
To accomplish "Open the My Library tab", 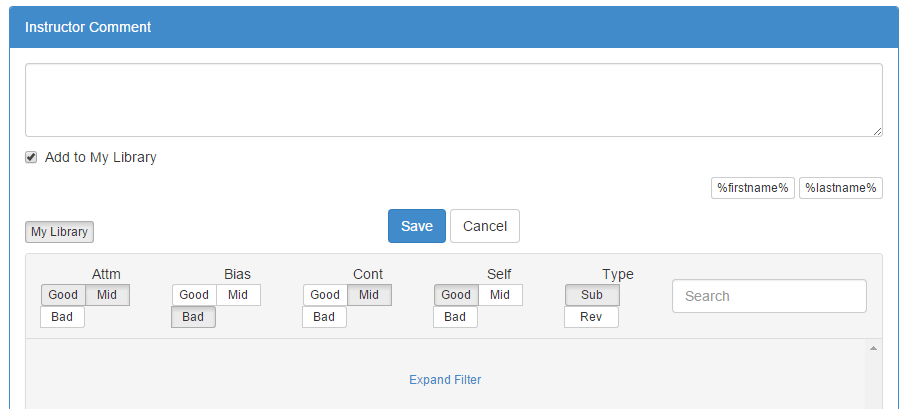I will (x=59, y=232).
